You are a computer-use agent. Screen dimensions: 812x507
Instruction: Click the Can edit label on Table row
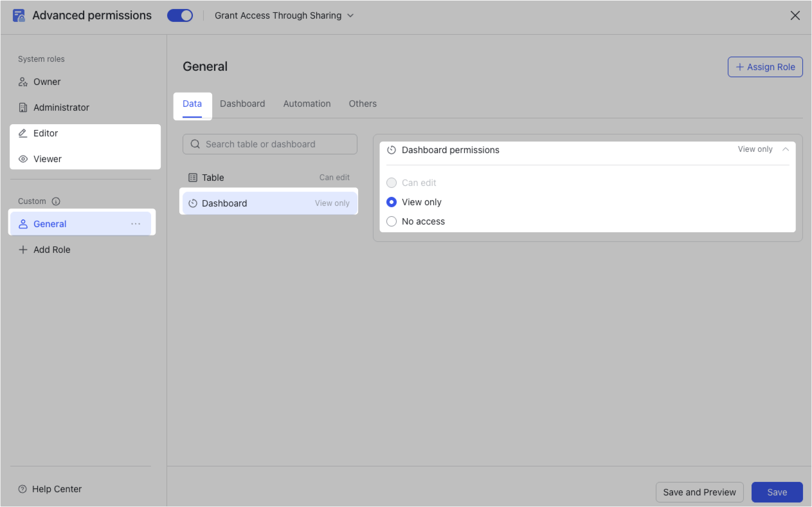(x=334, y=178)
